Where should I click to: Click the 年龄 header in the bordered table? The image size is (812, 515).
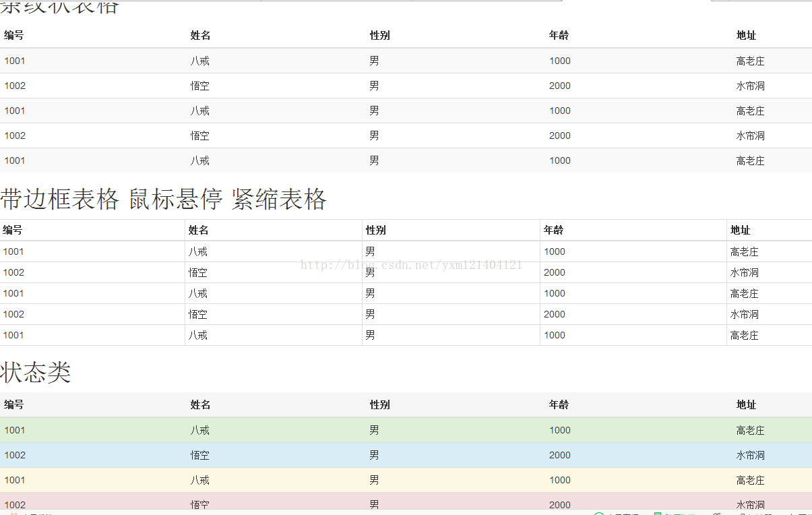click(553, 231)
